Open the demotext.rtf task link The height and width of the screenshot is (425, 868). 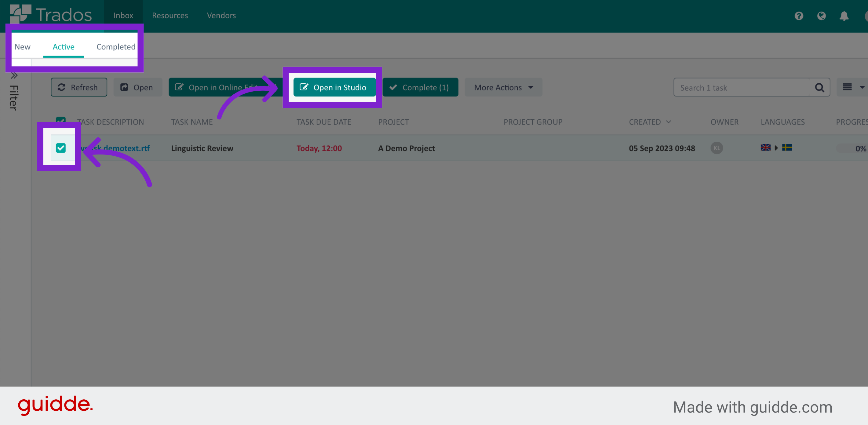click(x=115, y=148)
